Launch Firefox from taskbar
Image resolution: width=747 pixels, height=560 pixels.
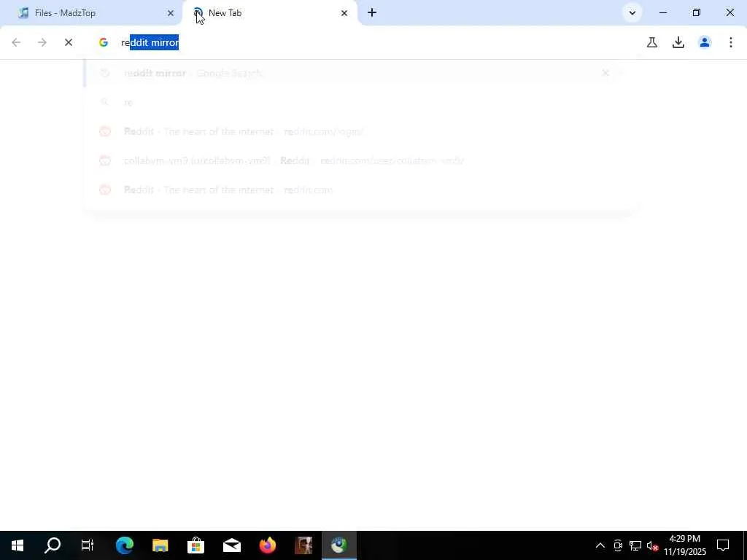(267, 545)
